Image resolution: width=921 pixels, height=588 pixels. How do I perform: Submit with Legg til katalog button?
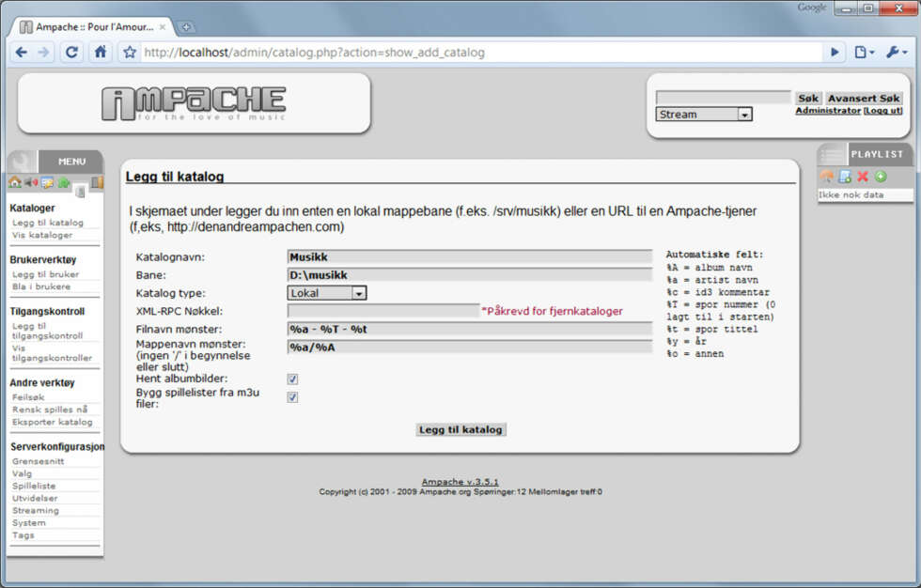pos(460,429)
